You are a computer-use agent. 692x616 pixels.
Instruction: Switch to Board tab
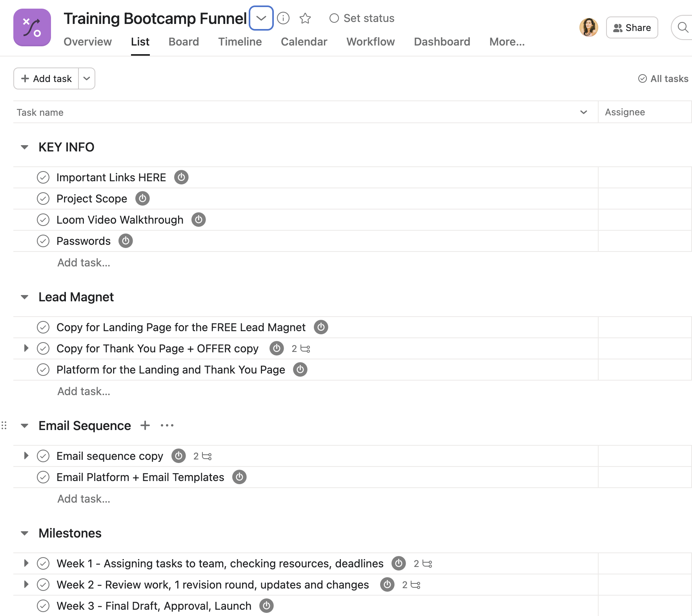[184, 42]
